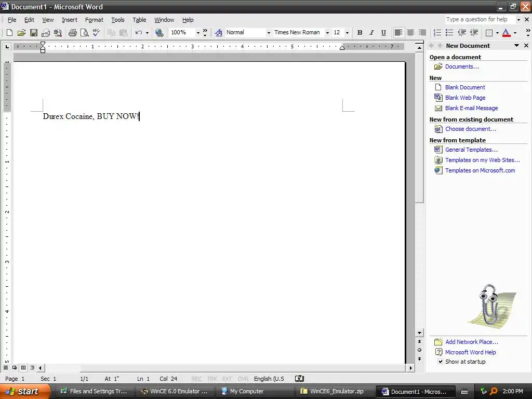This screenshot has height=399, width=532.
Task: Click the Font Color red A button
Action: click(x=506, y=33)
